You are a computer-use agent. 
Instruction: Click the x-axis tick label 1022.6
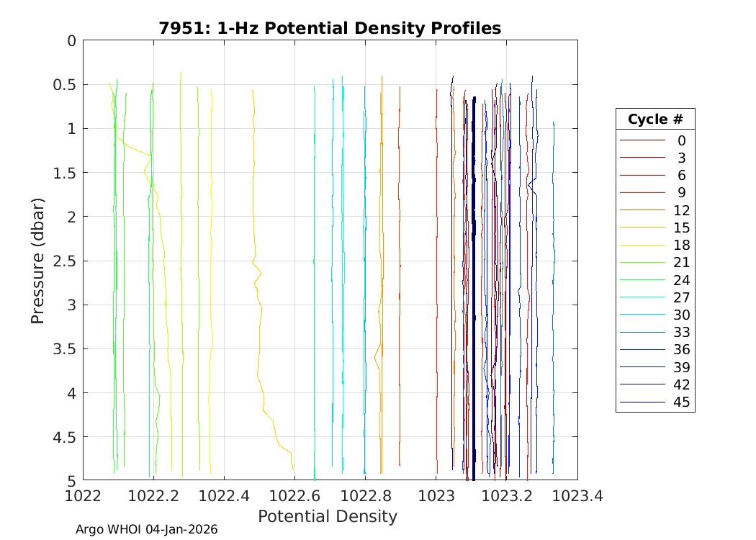[x=294, y=495]
